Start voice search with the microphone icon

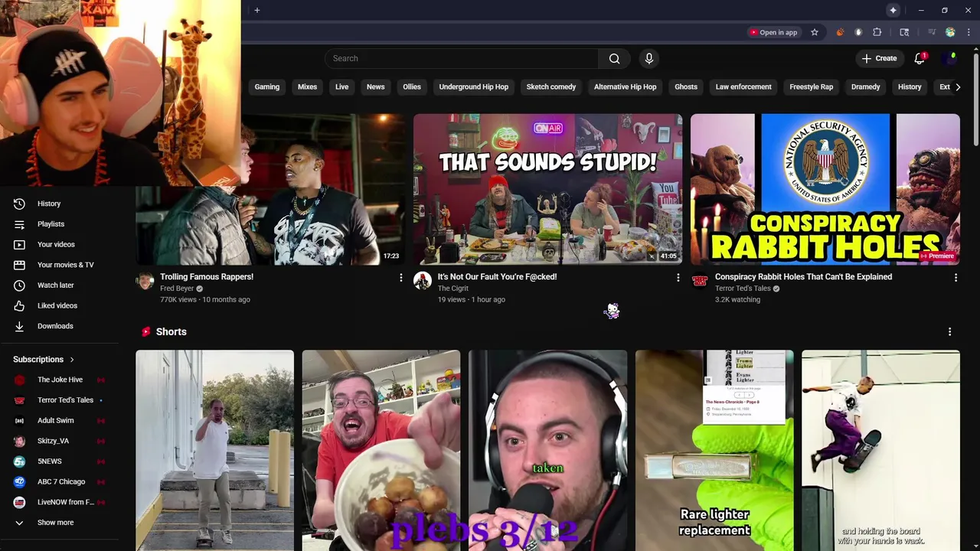(x=649, y=58)
